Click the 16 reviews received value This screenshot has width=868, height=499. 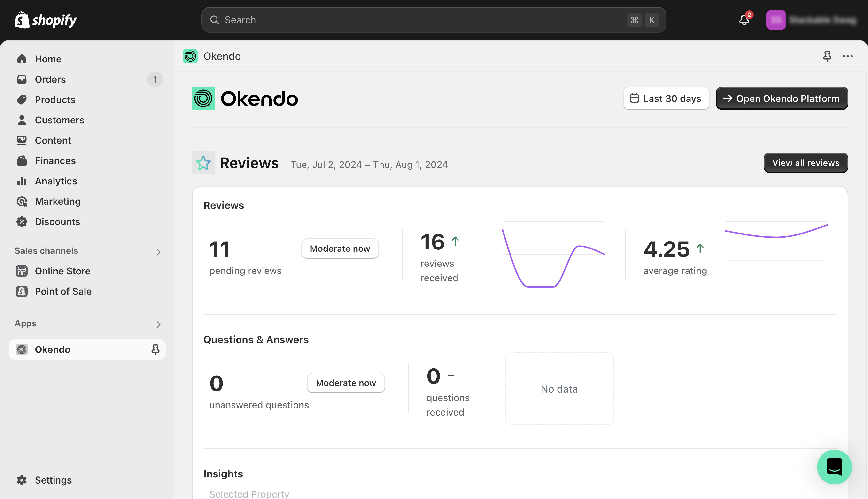coord(433,242)
